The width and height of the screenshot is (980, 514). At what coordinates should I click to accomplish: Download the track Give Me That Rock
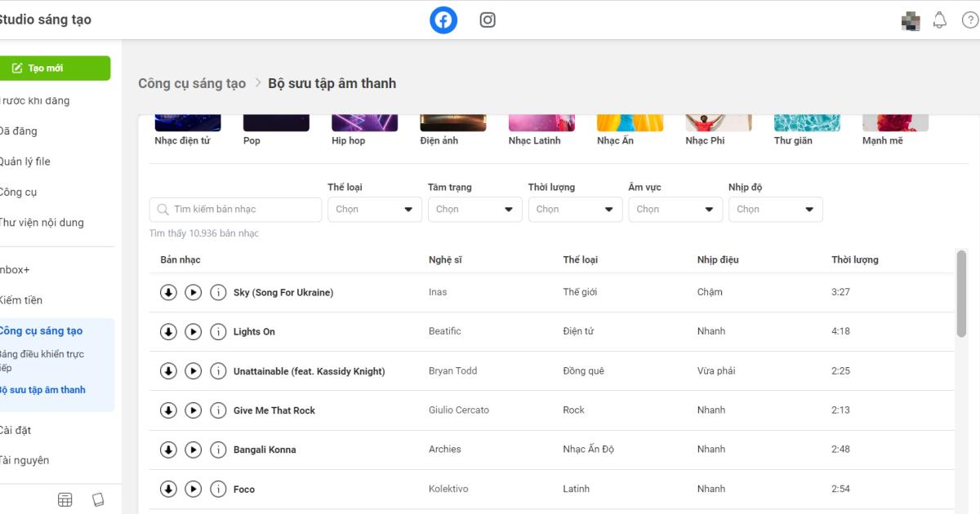[168, 410]
